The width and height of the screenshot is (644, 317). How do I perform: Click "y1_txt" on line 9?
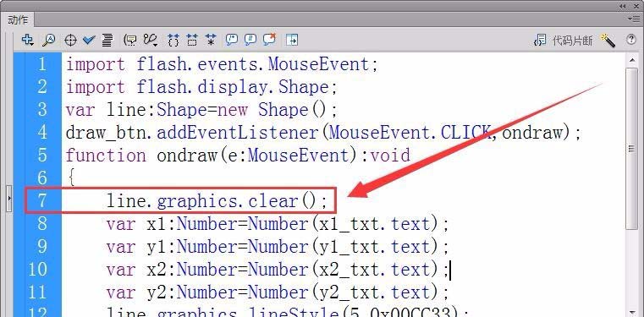coord(349,247)
